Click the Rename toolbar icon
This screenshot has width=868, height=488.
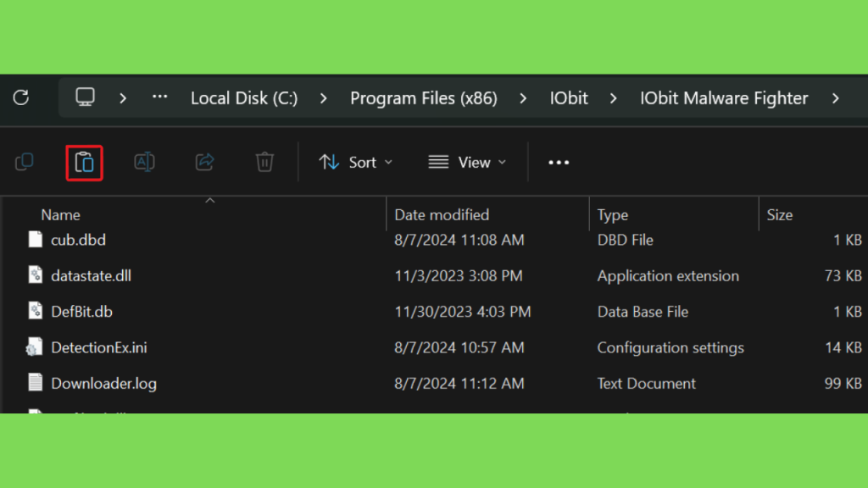144,162
